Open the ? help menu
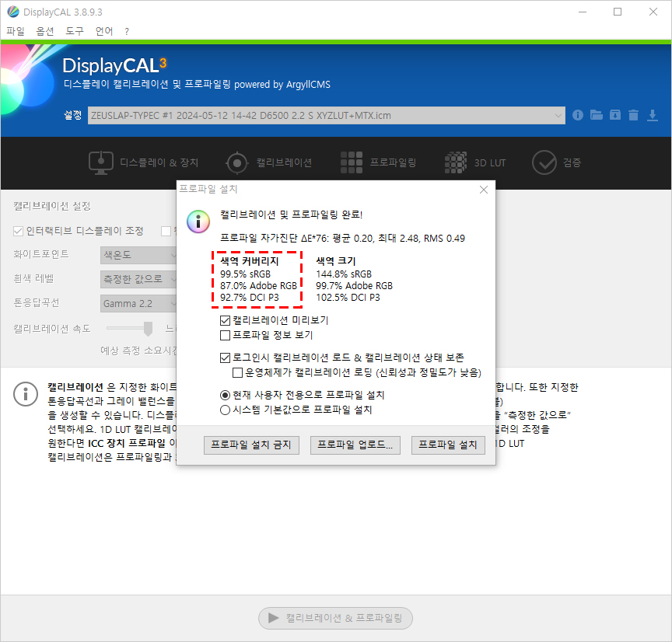This screenshot has height=642, width=672. 127,31
